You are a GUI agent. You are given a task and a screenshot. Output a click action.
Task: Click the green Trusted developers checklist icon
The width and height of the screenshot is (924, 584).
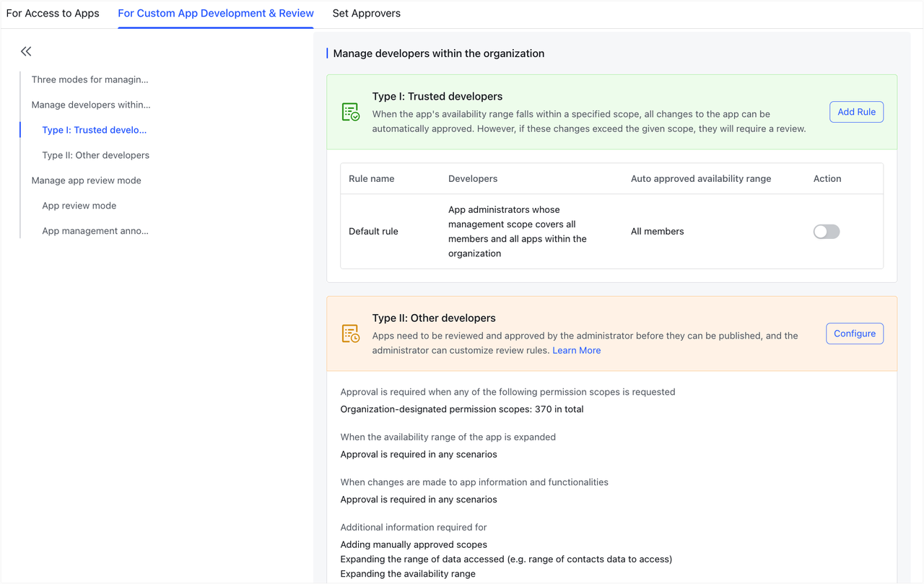point(351,112)
